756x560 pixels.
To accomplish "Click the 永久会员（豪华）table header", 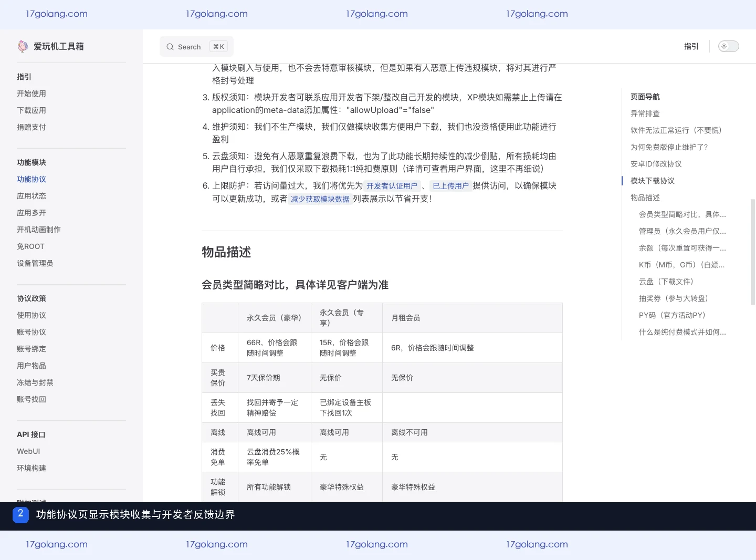I will (x=274, y=318).
